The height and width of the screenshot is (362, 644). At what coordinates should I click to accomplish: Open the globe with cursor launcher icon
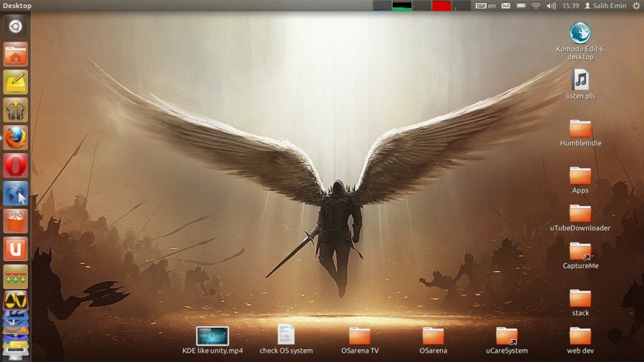(16, 193)
